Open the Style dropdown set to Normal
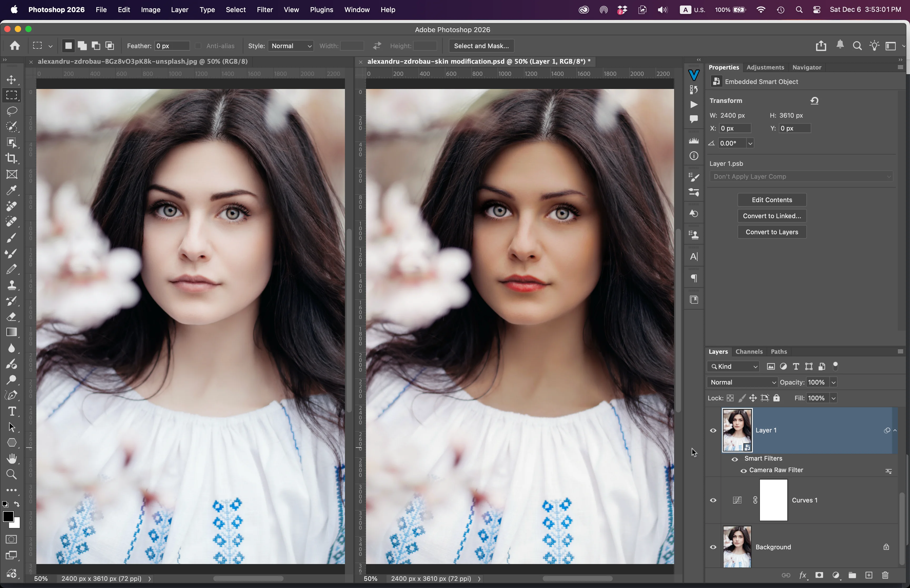Viewport: 910px width, 588px height. point(291,46)
